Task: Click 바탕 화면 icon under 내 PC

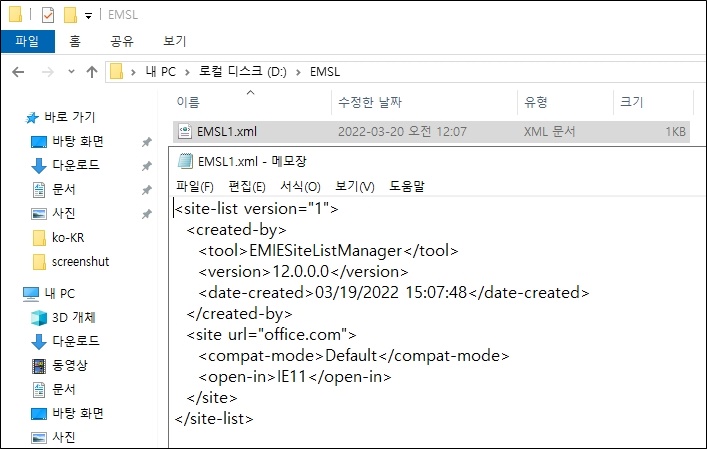Action: click(39, 413)
